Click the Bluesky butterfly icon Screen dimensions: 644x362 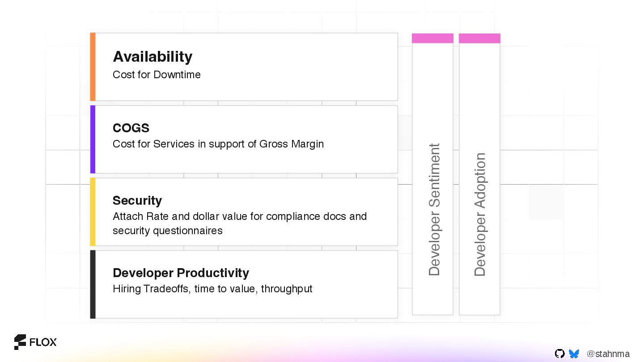point(574,354)
